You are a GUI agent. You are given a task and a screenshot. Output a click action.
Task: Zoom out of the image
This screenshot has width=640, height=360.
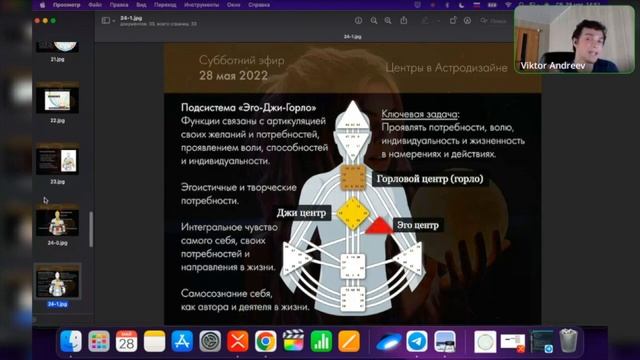(374, 20)
